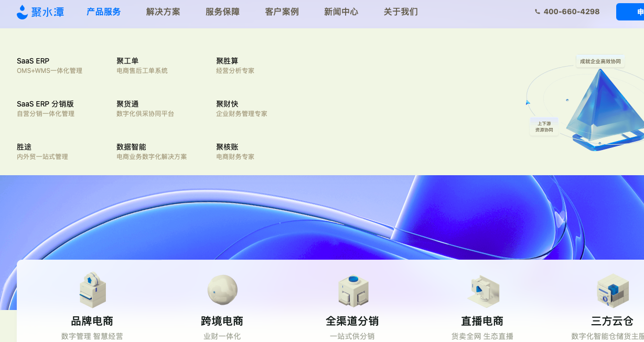Select the 聚胜算 business analysis product
The width and height of the screenshot is (644, 342).
pos(227,61)
